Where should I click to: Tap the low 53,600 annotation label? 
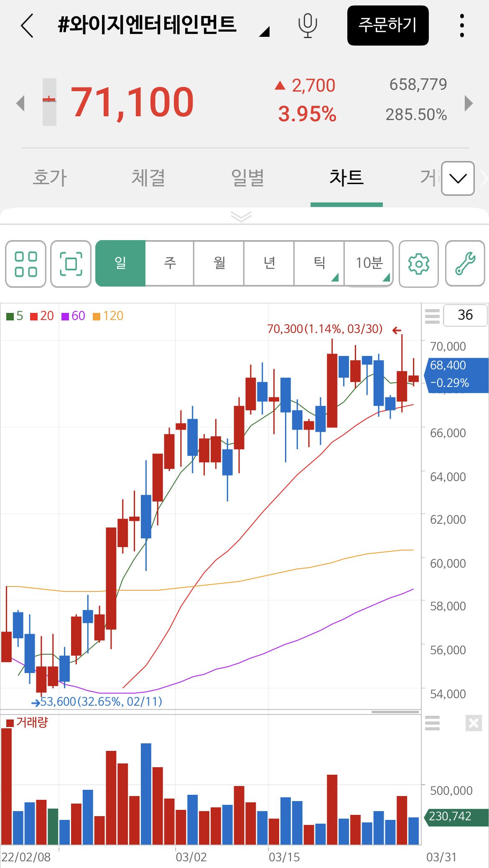tap(101, 702)
